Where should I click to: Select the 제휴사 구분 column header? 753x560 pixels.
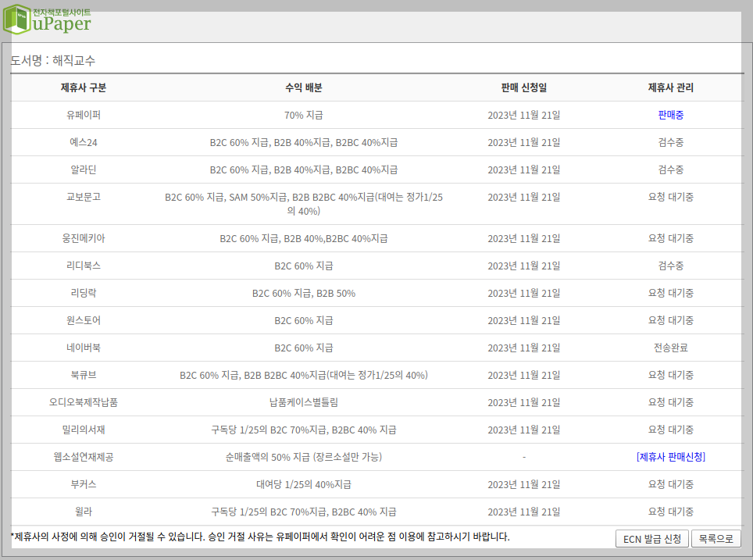[x=83, y=87]
